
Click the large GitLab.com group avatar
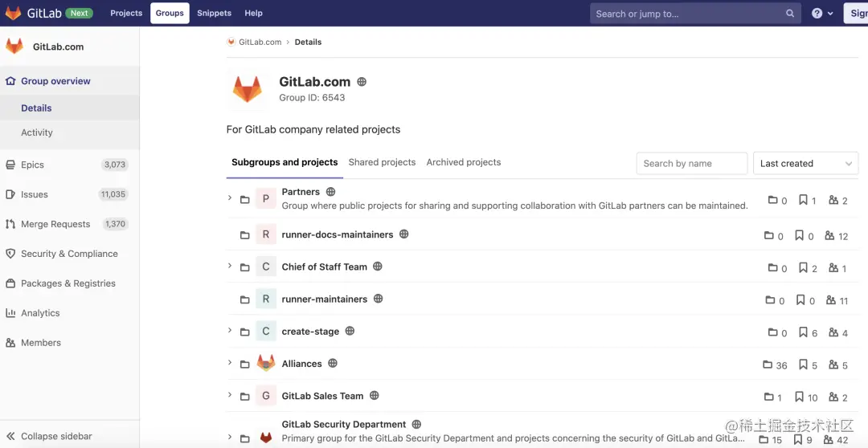click(247, 88)
